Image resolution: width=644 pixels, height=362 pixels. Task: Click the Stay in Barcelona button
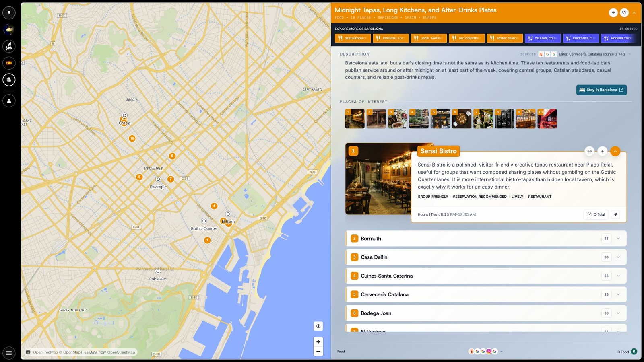[x=601, y=90]
